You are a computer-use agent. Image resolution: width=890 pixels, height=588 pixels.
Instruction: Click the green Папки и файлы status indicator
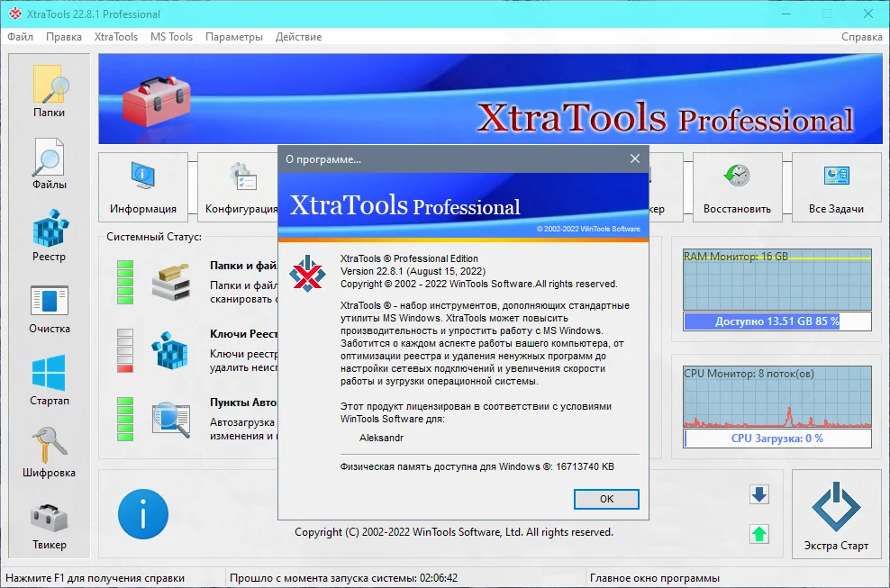tap(125, 282)
